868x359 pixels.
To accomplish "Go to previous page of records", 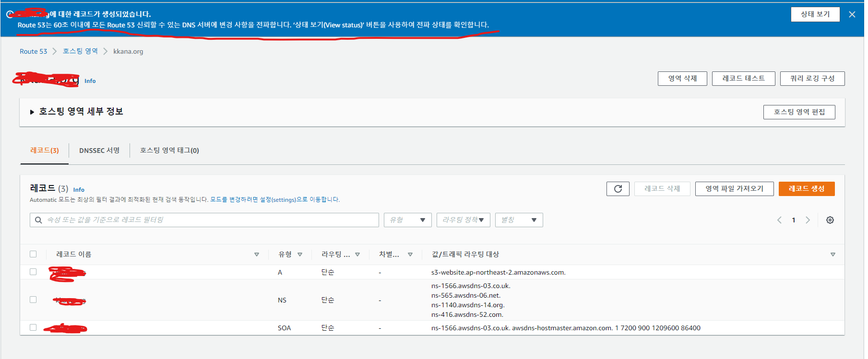I will tap(779, 220).
